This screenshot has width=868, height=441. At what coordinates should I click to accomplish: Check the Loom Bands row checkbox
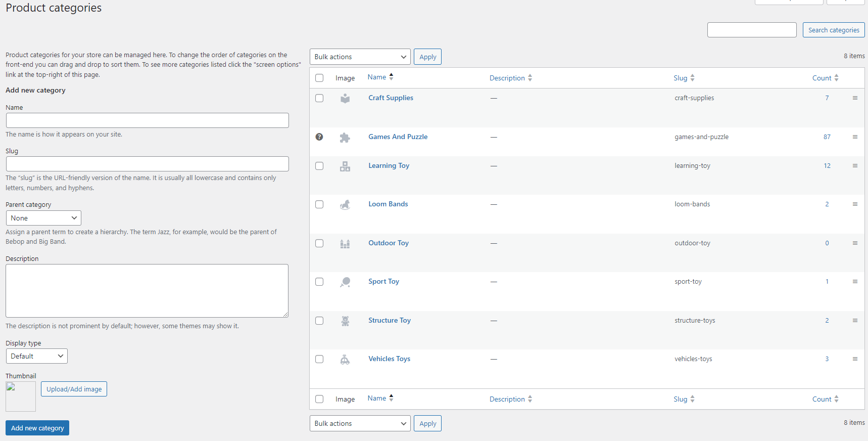coord(319,204)
